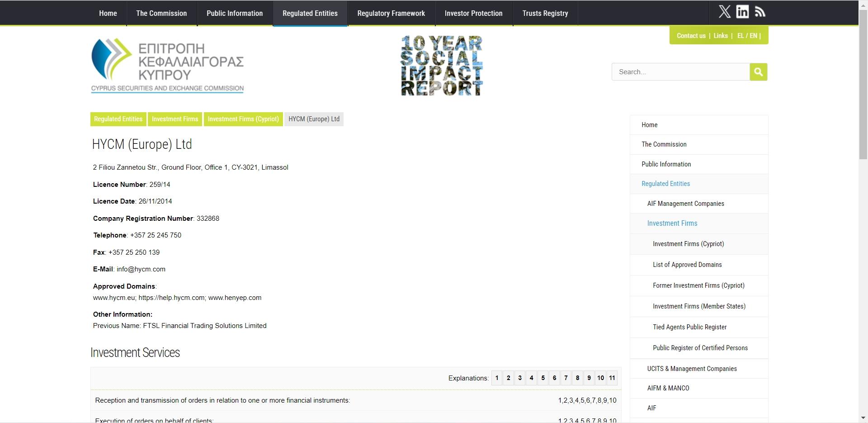Open explanation number 3
Viewport: 868px width, 423px height.
point(520,378)
